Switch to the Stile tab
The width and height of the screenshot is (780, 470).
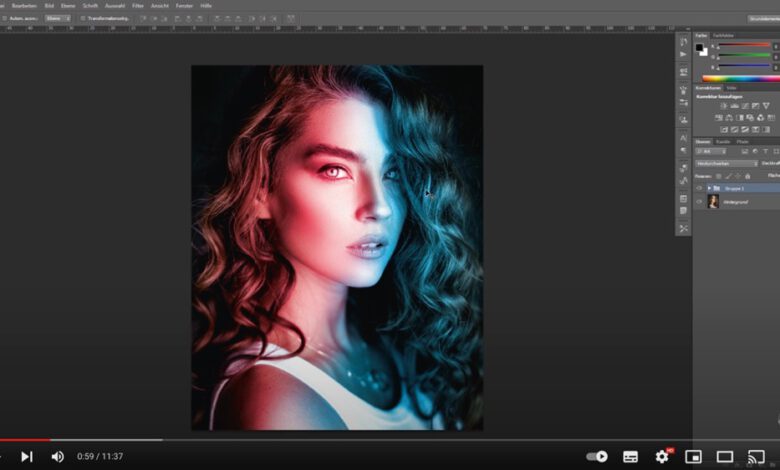731,88
